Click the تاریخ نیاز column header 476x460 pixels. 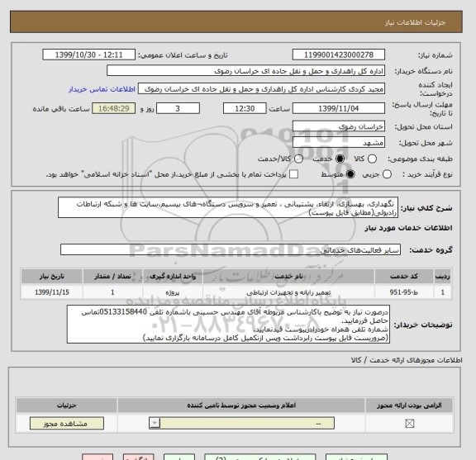click(x=52, y=276)
